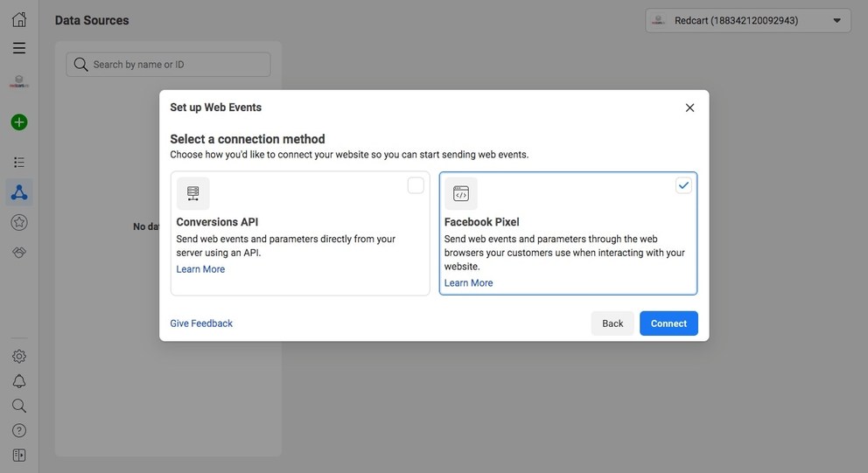Open the hamburger menu in sidebar
The width and height of the screenshot is (868, 473).
19,48
